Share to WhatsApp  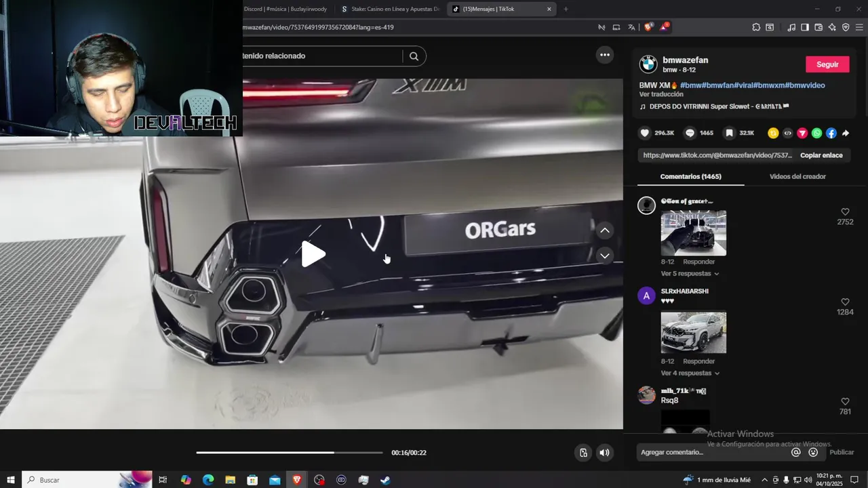click(816, 133)
